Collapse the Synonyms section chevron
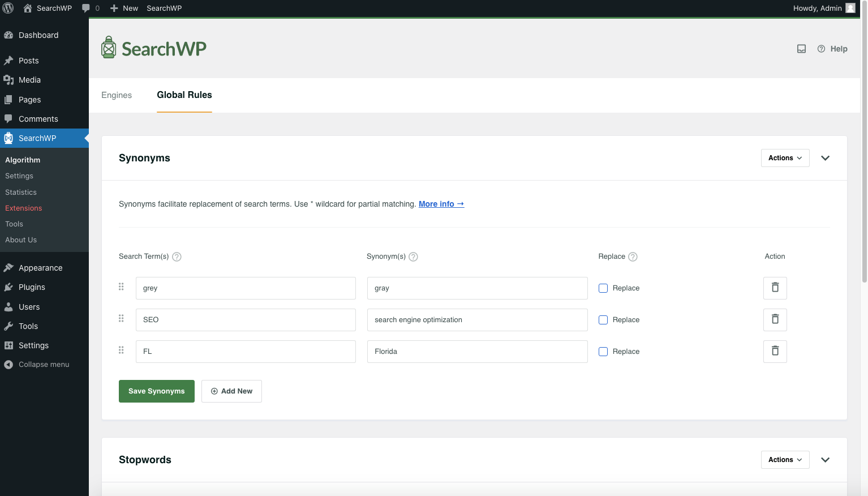868x496 pixels. [x=825, y=158]
